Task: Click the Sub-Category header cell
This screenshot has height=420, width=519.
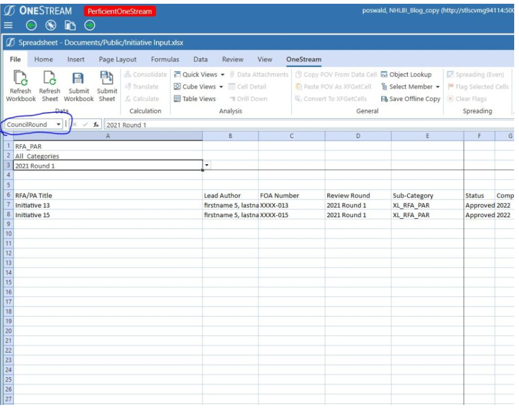Action: (x=427, y=195)
